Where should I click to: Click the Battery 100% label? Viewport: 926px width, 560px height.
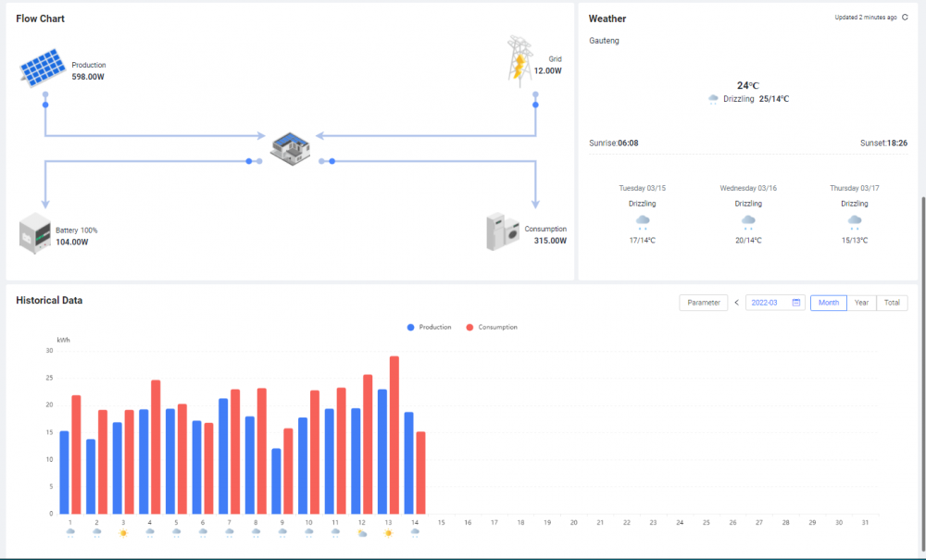pos(76,230)
